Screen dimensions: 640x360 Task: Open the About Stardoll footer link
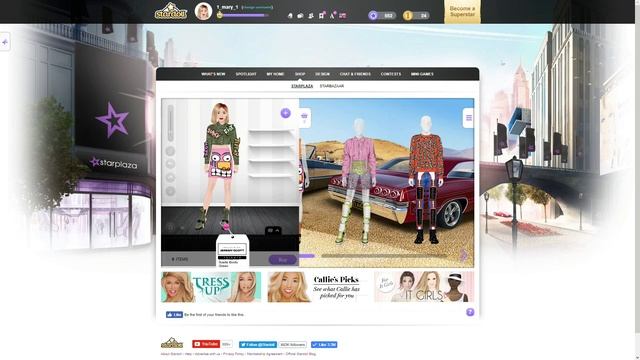[x=171, y=354]
